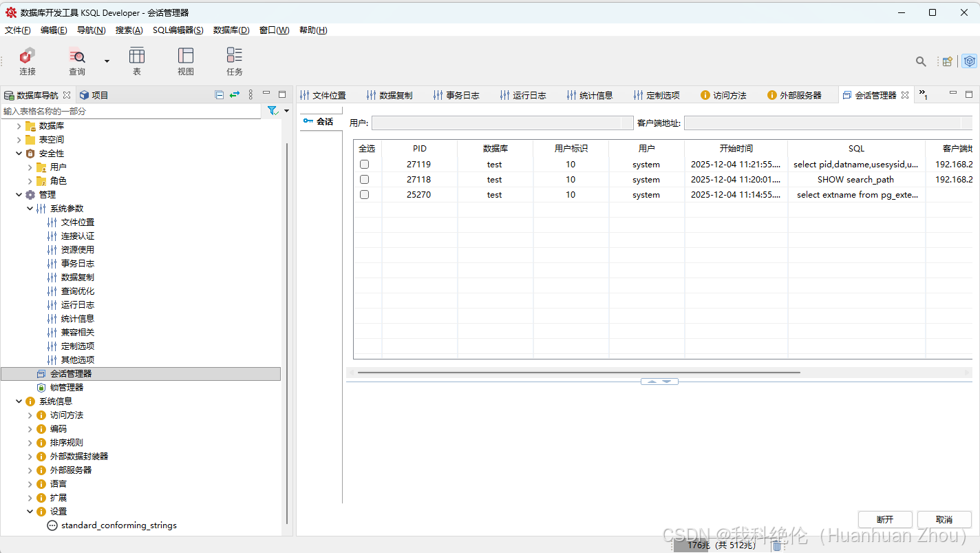Maximize the database navigator panel
The height and width of the screenshot is (553, 980).
(282, 94)
